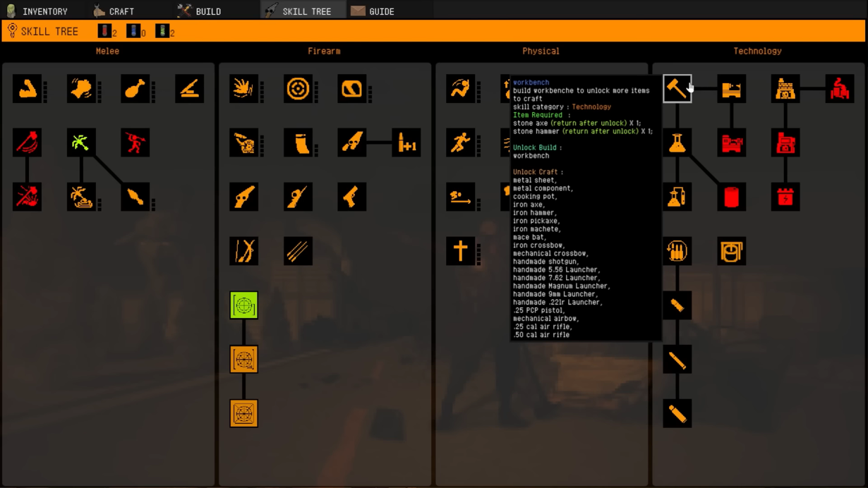Click the Melee column header
The height and width of the screenshot is (488, 868).
pyautogui.click(x=107, y=51)
